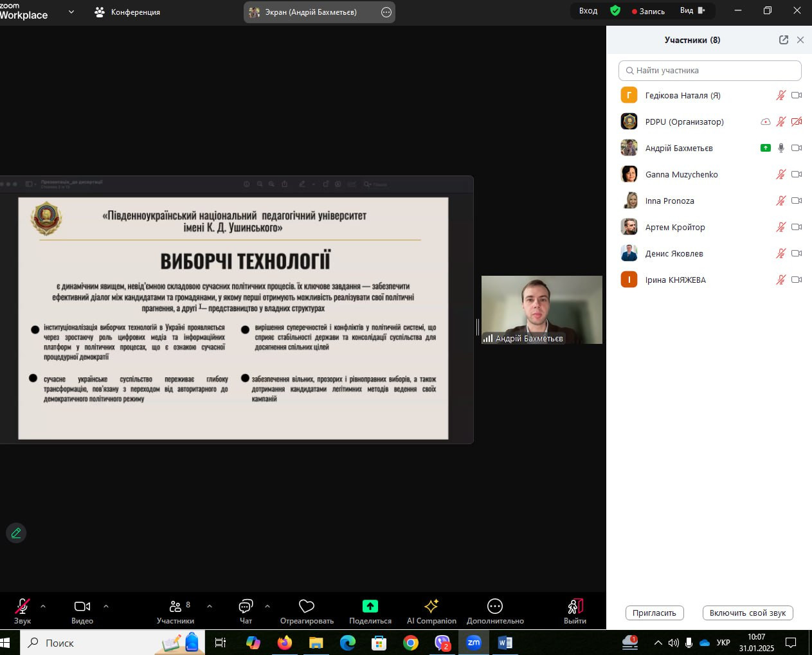812x655 pixels.
Task: Click disabled camera icon for PDPU
Action: click(x=797, y=121)
